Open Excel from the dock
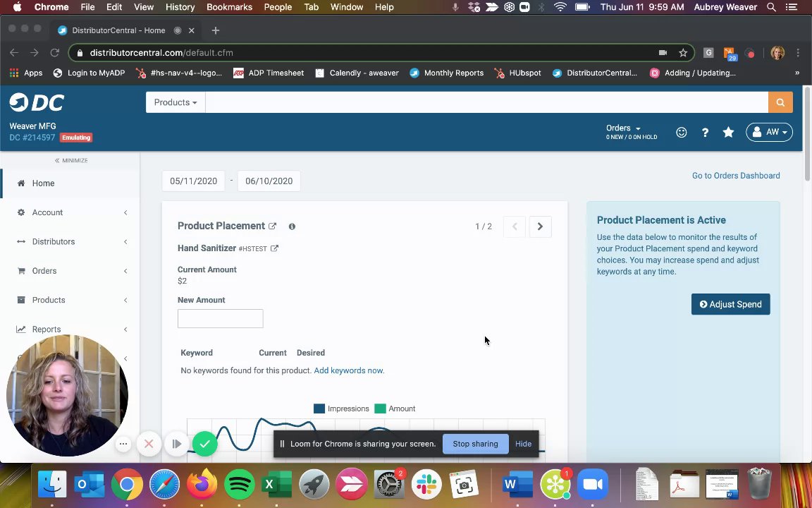Screen dimensions: 812x508 276,484
